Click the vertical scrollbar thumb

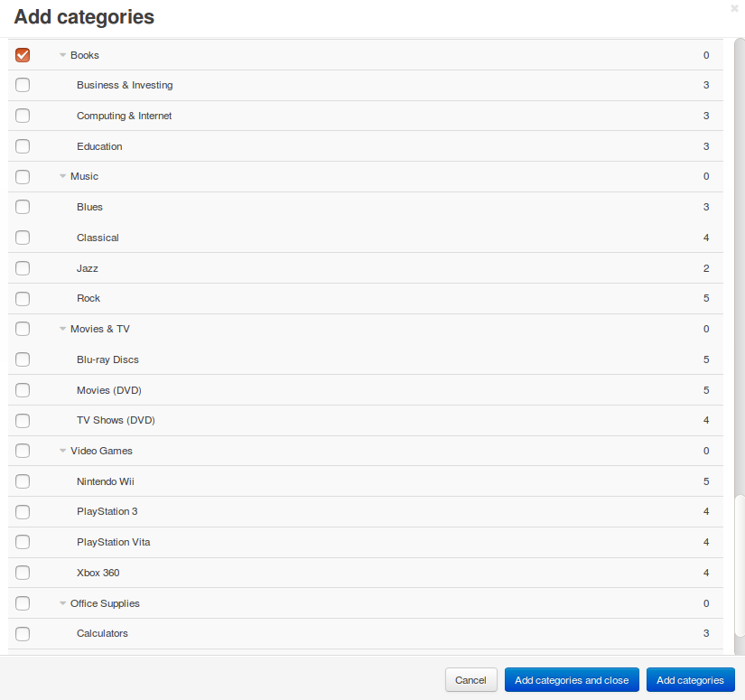point(740,565)
